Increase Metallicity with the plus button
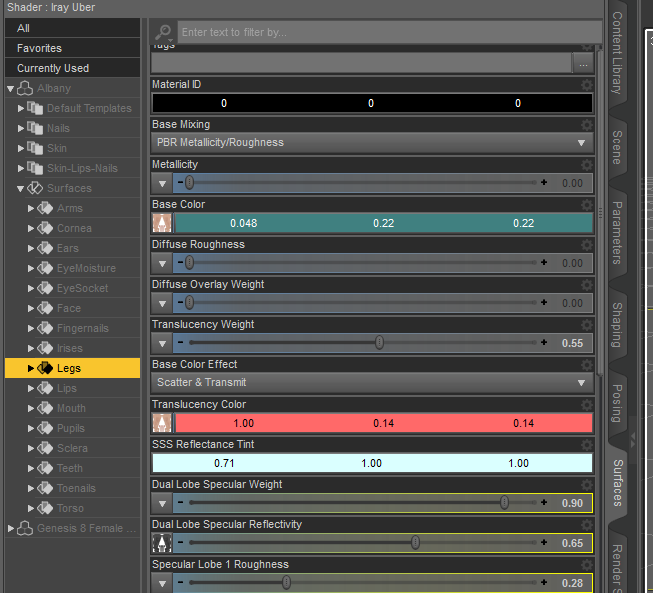Viewport: 653px width, 593px height. coord(544,182)
